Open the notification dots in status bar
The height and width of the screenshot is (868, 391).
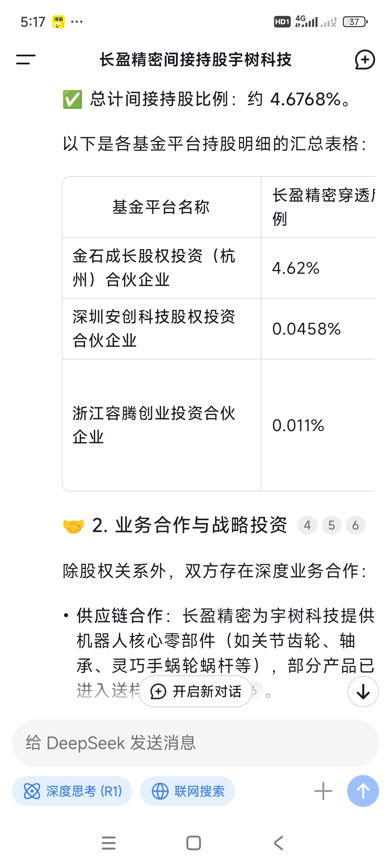tap(77, 22)
